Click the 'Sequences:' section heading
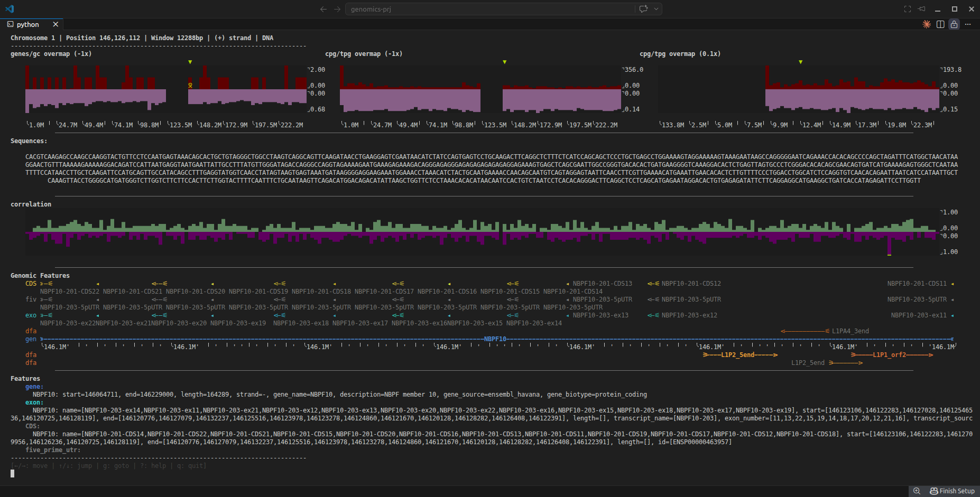This screenshot has height=497, width=980. [x=29, y=141]
